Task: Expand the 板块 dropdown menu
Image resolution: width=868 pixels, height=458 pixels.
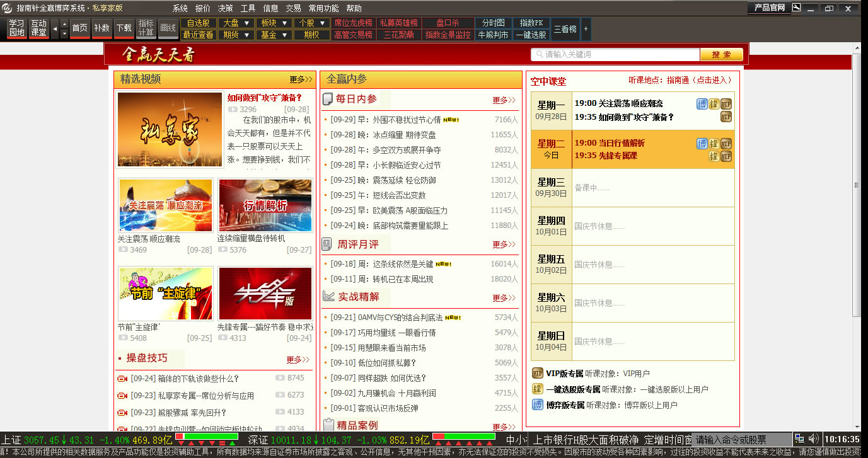Action: (274, 23)
